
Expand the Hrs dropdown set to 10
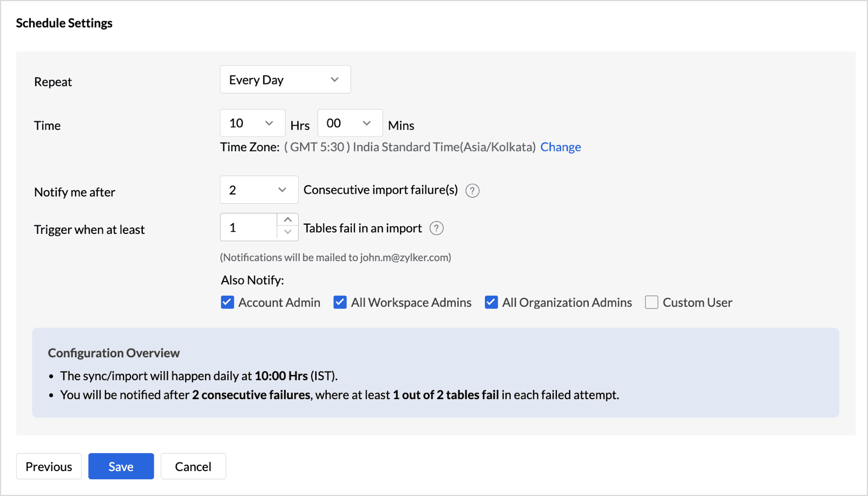[x=252, y=123]
